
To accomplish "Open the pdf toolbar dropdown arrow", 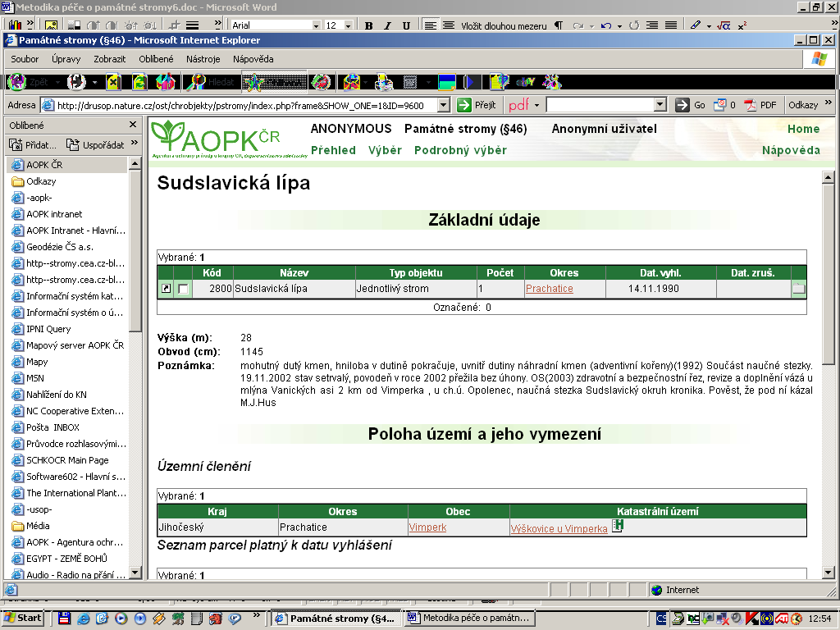I will (536, 105).
